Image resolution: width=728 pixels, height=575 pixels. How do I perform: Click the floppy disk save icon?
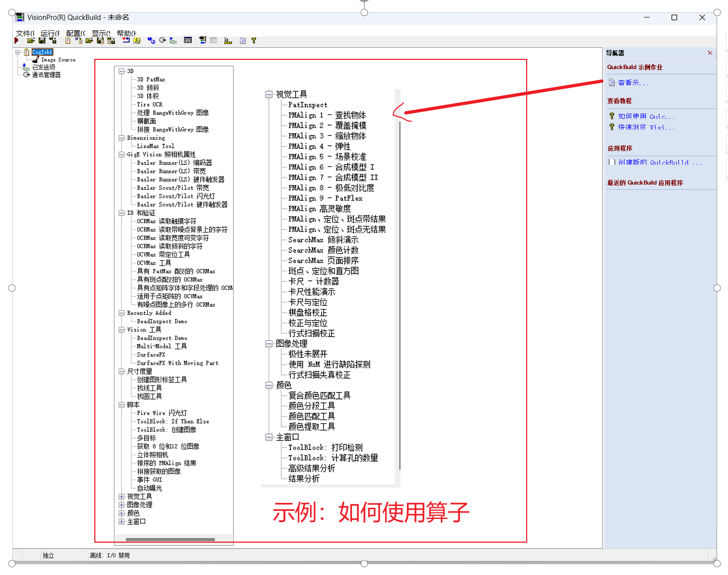[x=42, y=40]
